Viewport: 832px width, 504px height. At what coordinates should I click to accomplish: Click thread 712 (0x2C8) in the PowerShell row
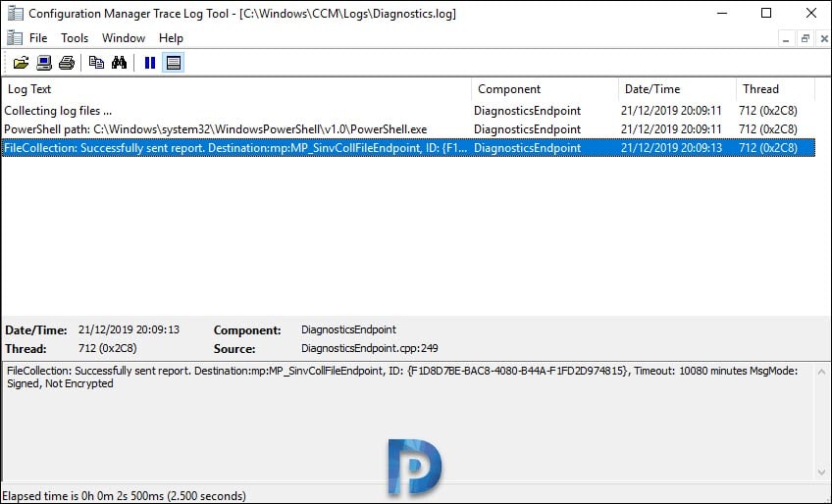point(768,129)
